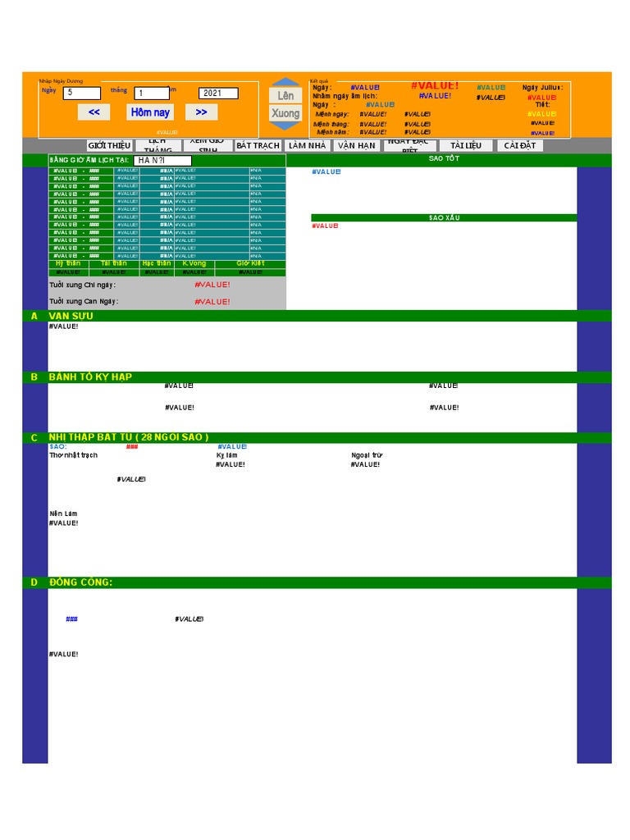Screen dimensions: 630x840
Task: Click the SAO XẤU header
Action: click(x=444, y=217)
